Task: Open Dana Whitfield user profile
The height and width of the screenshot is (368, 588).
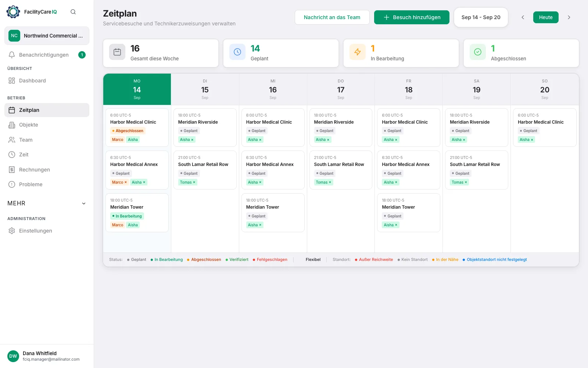Action: point(47,356)
